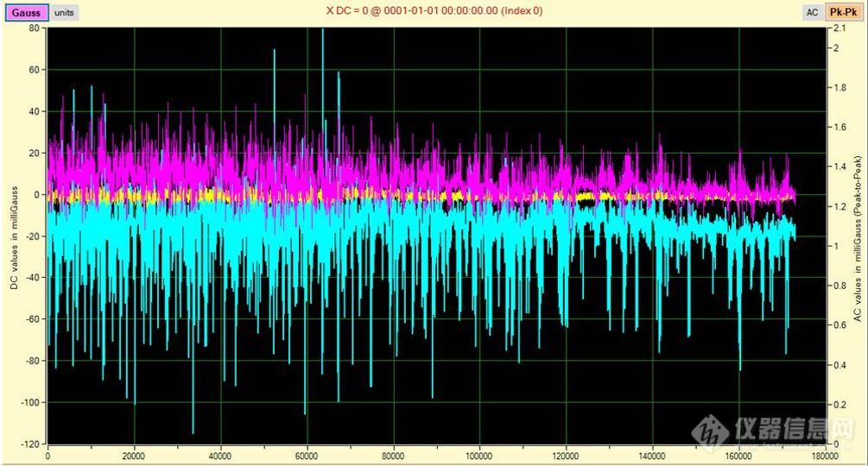Viewport: 868px width, 466px height.
Task: Click right axis tick label 2.1
Action: click(839, 28)
